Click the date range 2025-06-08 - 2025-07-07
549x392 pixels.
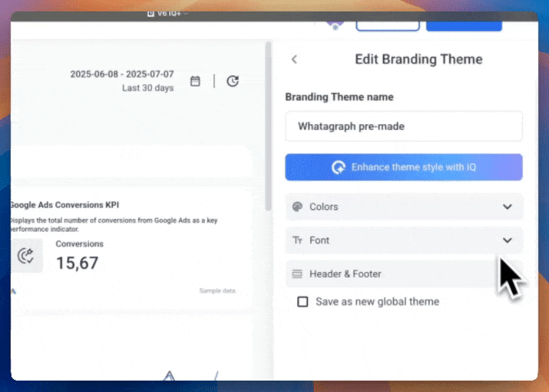tap(122, 74)
